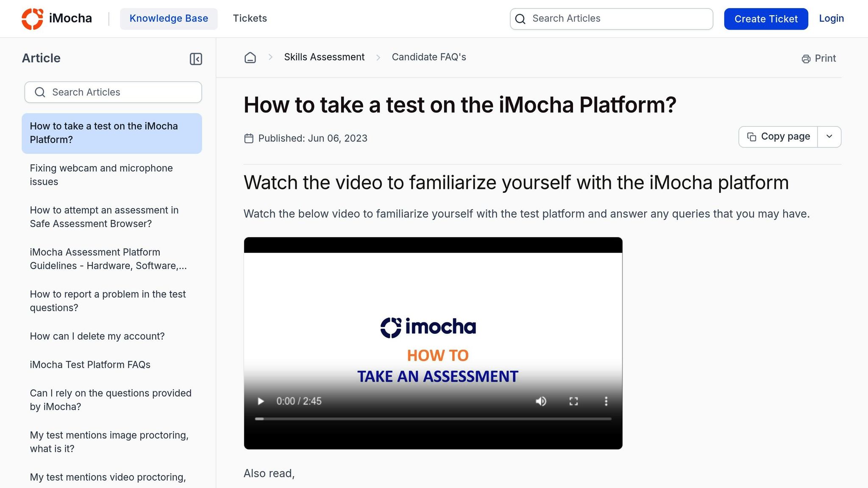The image size is (868, 488).
Task: Mute the video audio
Action: [541, 401]
